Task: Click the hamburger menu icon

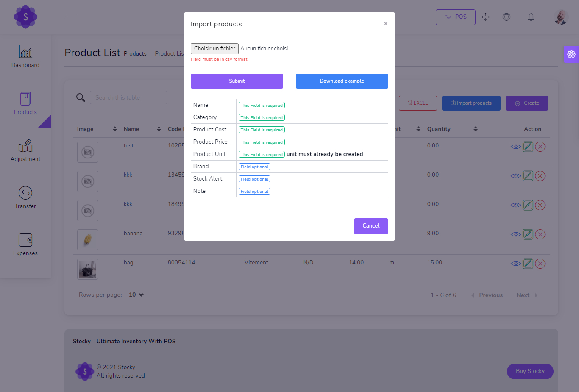Action: click(x=70, y=17)
